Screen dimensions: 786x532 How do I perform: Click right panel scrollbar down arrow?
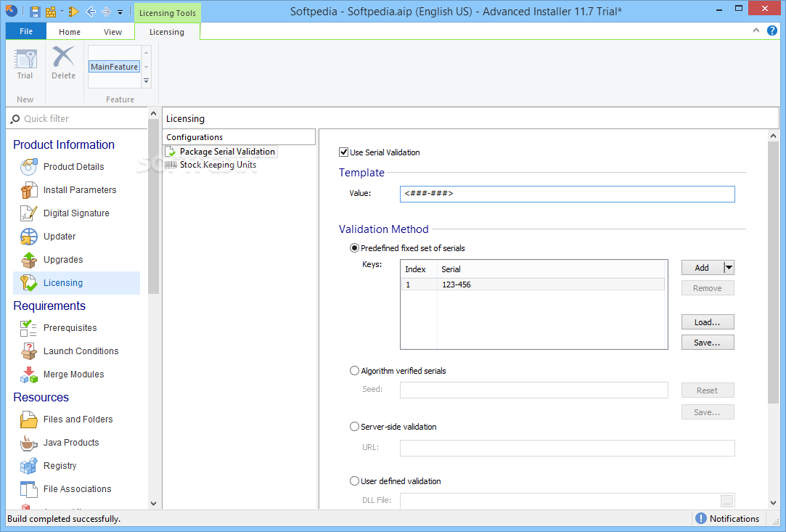[x=773, y=503]
